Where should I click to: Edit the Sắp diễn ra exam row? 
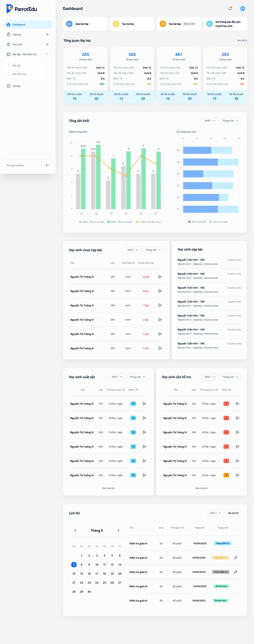tap(235, 558)
